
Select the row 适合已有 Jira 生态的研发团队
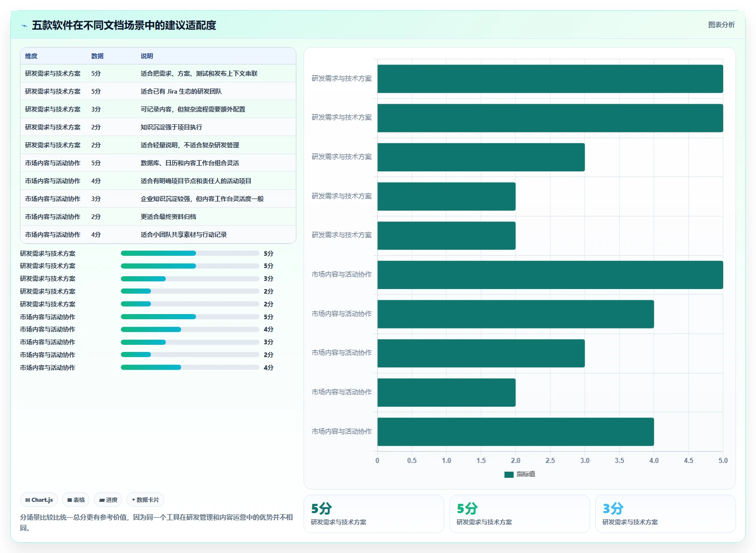pyautogui.click(x=158, y=91)
